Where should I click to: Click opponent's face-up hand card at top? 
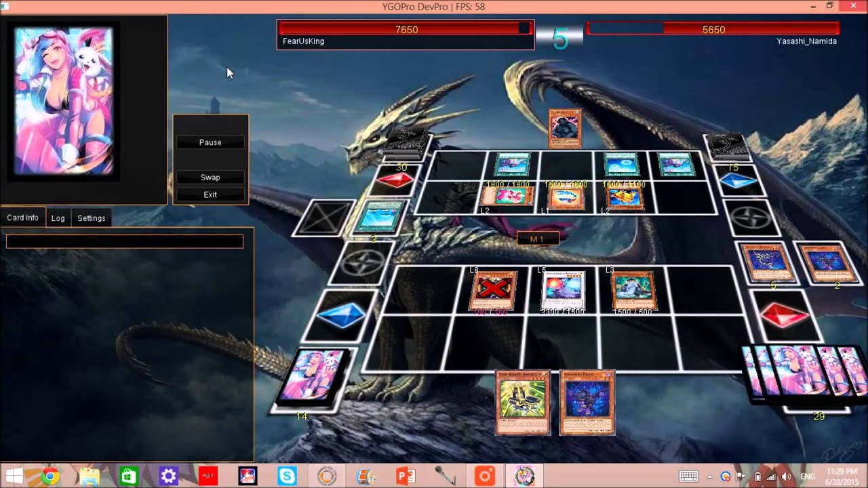point(564,128)
